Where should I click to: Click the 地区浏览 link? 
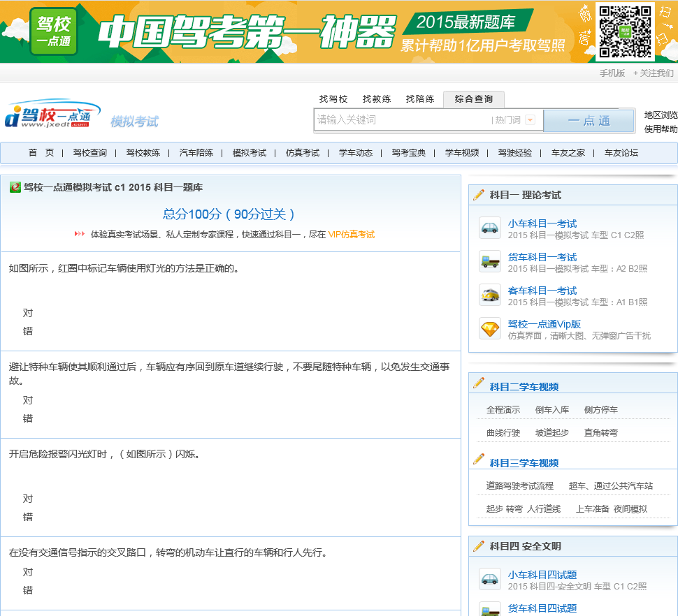tap(661, 115)
